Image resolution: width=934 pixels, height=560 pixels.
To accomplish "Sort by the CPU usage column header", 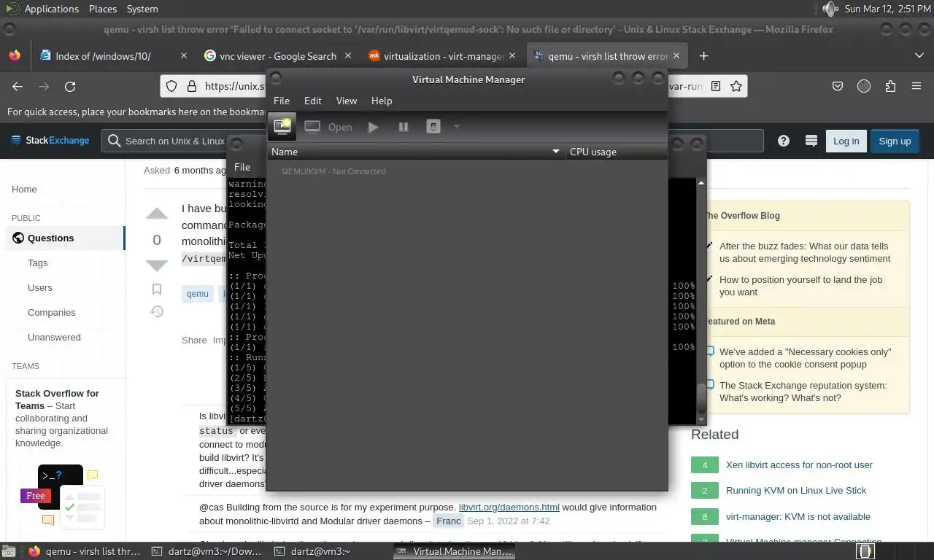I will pyautogui.click(x=617, y=152).
